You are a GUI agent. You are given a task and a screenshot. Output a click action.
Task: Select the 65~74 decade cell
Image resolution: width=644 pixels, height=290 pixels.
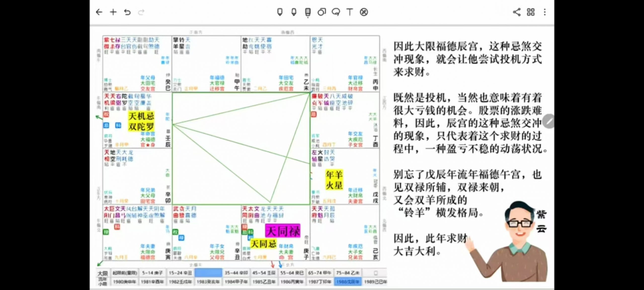(x=320, y=273)
